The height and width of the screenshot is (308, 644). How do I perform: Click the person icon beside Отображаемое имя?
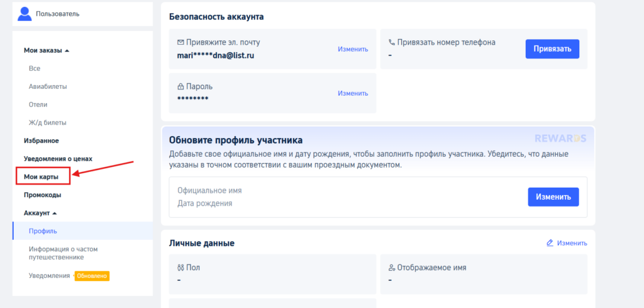(392, 268)
